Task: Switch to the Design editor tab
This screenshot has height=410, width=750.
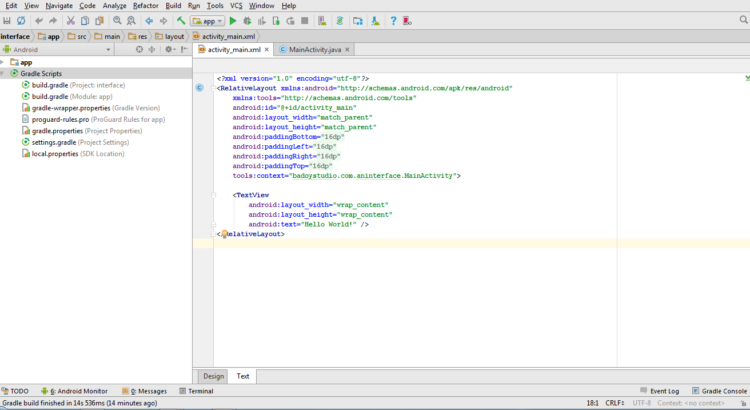Action: 213,376
